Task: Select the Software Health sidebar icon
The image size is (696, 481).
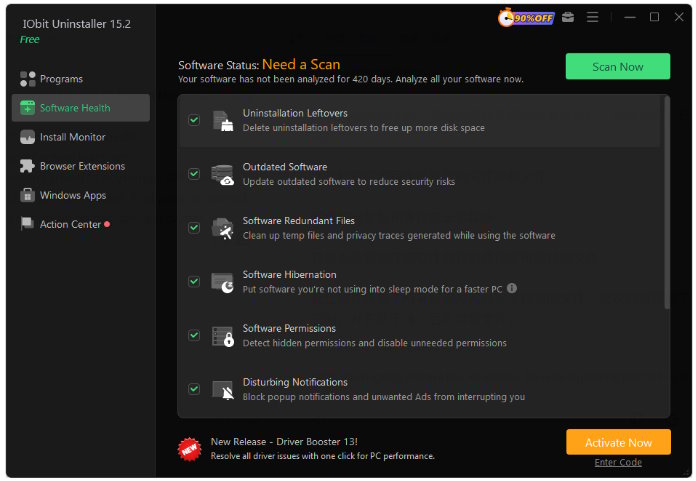Action: pos(28,108)
